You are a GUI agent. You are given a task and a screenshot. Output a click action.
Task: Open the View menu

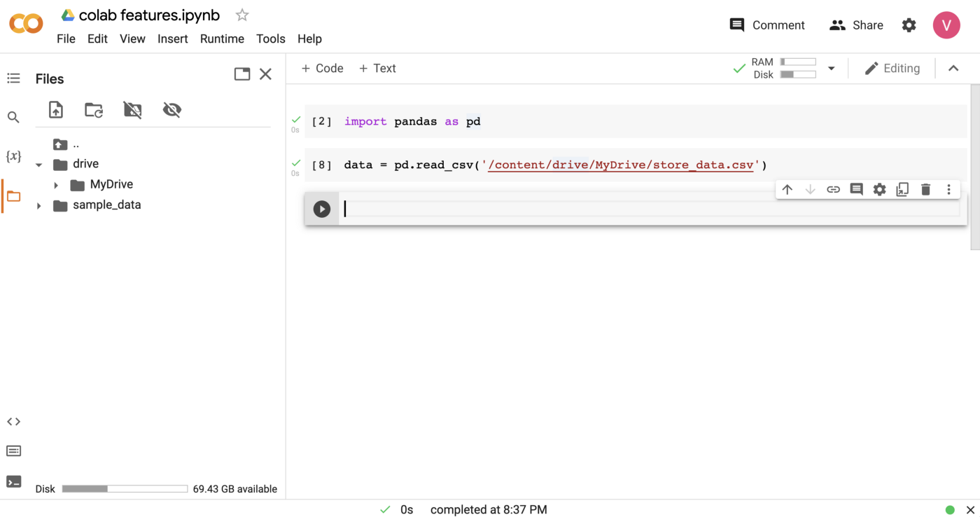pos(132,39)
